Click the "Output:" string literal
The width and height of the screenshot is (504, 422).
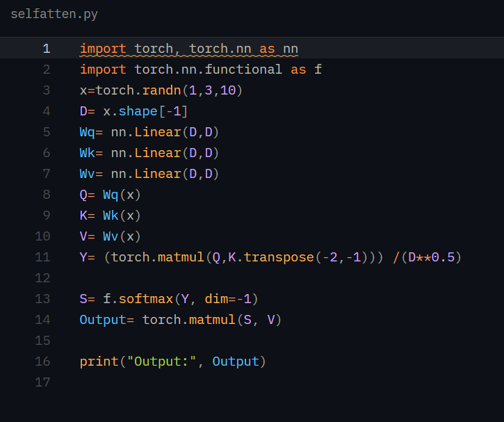(x=162, y=362)
